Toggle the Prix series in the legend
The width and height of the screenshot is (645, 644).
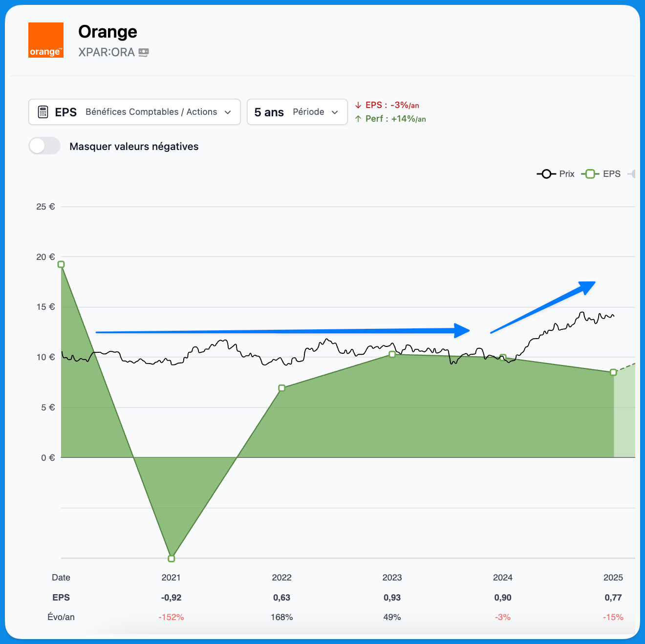[567, 174]
